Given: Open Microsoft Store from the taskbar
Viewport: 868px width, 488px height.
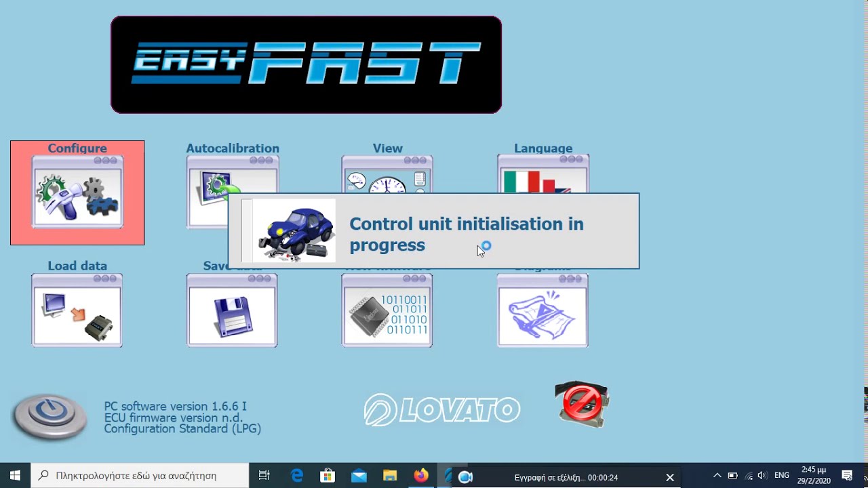Looking at the screenshot, I should click(x=328, y=476).
